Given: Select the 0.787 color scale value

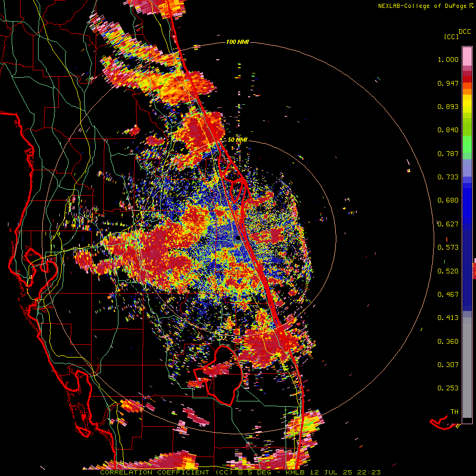Looking at the screenshot, I should click(448, 153).
